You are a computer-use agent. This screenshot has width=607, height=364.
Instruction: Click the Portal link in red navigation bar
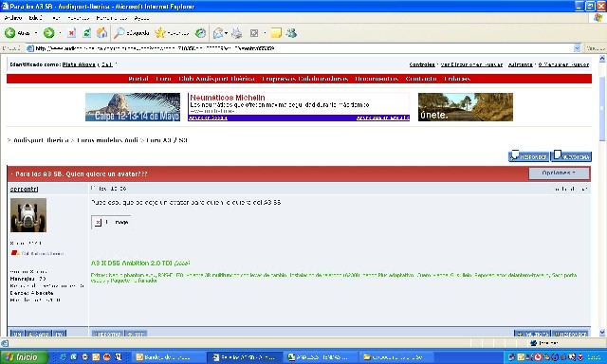[x=138, y=79]
